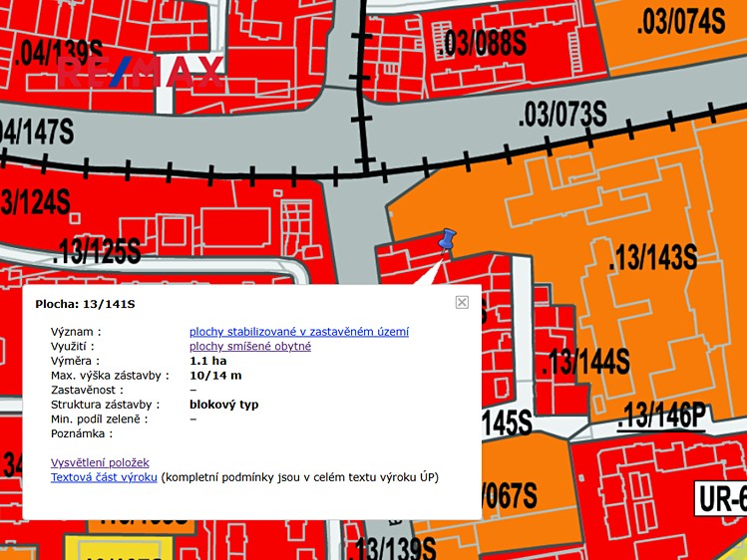Click the 'Poznámka :' label

coord(82,433)
